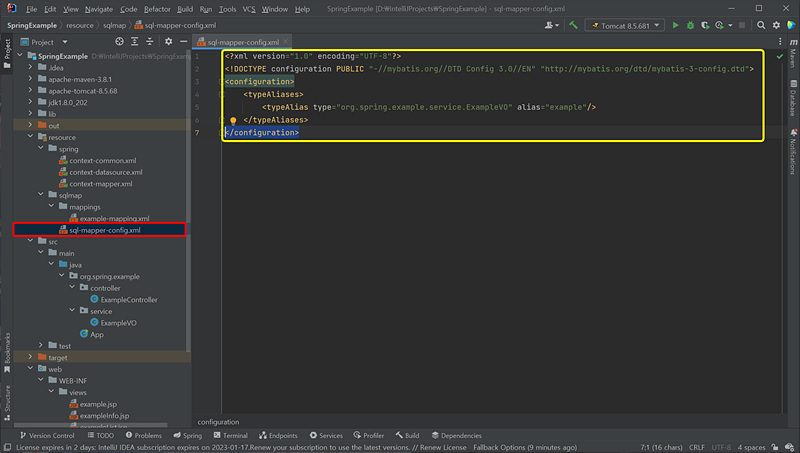Screen dimensions: 800x453
Task: Expand the target folder
Action: 31,357
